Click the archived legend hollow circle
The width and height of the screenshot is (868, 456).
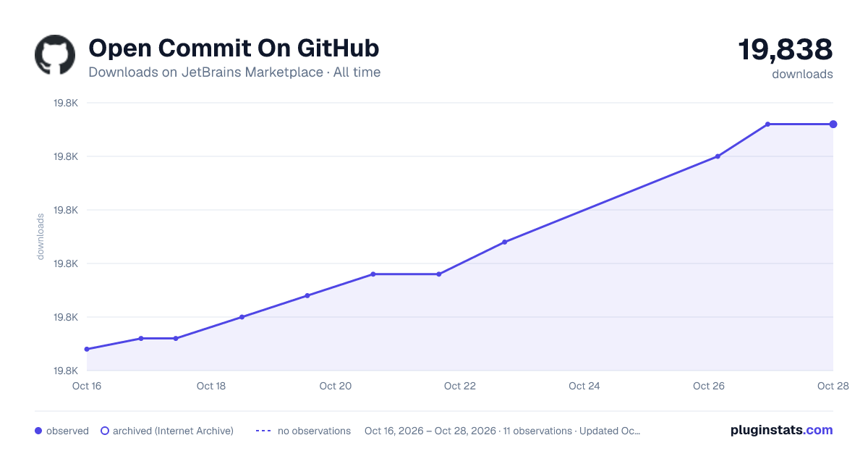pos(105,431)
